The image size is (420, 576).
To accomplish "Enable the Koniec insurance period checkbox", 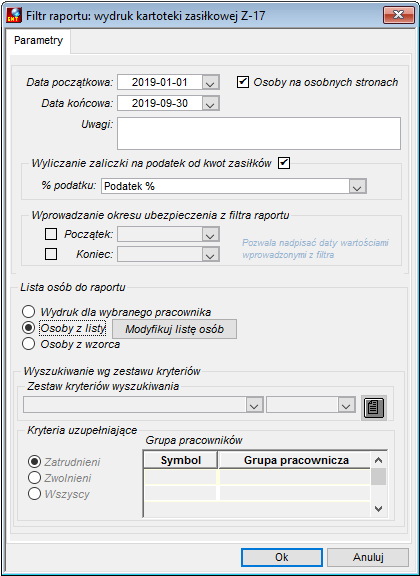I will pyautogui.click(x=51, y=254).
